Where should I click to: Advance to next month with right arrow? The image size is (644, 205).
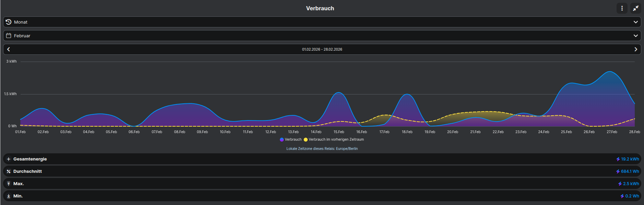click(x=635, y=49)
